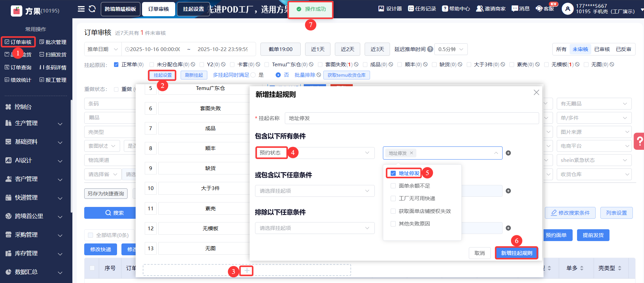Open the 延迟推单时间 0.5分钟 dropdown
The height and width of the screenshot is (283, 644).
click(451, 49)
